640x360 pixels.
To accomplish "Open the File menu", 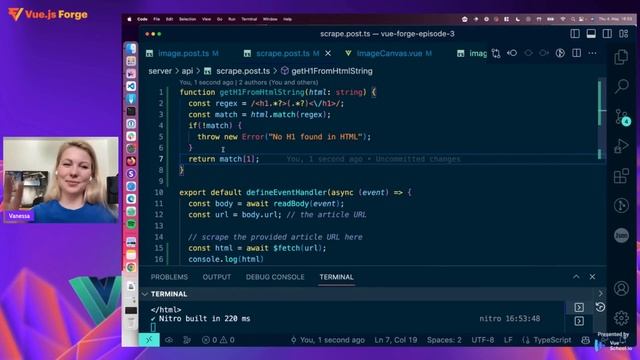I will (x=156, y=19).
